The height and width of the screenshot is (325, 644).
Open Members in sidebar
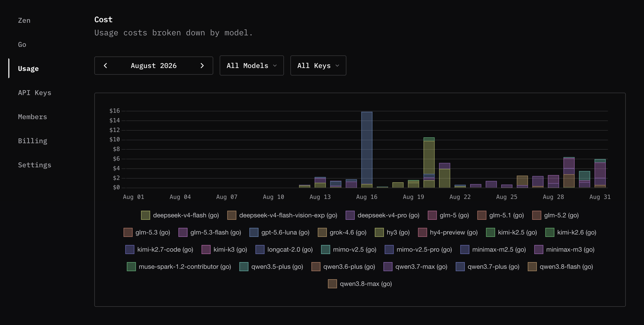[33, 117]
